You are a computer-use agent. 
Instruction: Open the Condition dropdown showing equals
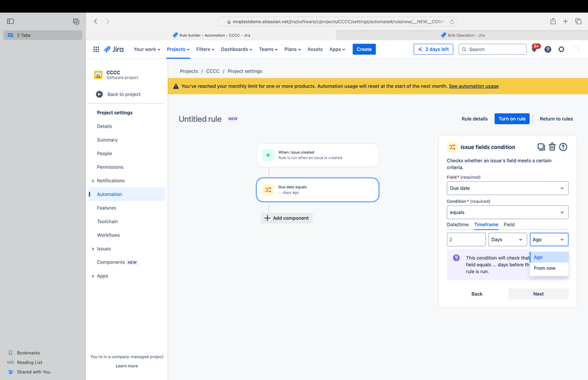coord(507,212)
